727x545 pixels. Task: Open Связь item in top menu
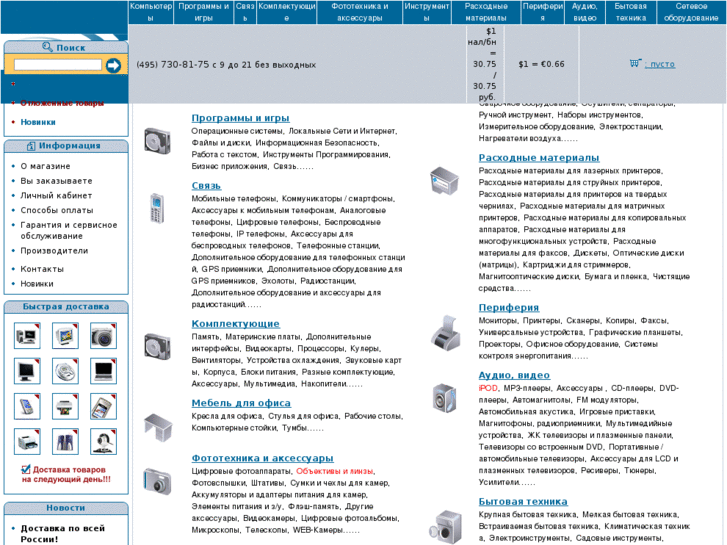245,12
